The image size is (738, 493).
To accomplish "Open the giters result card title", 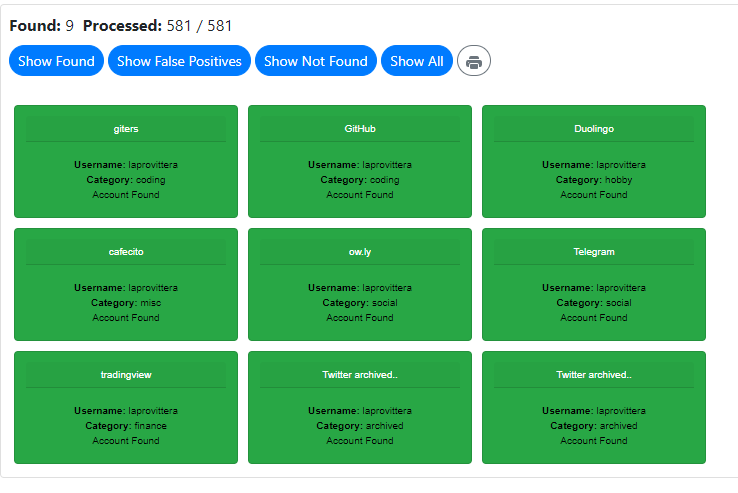I will (x=126, y=129).
